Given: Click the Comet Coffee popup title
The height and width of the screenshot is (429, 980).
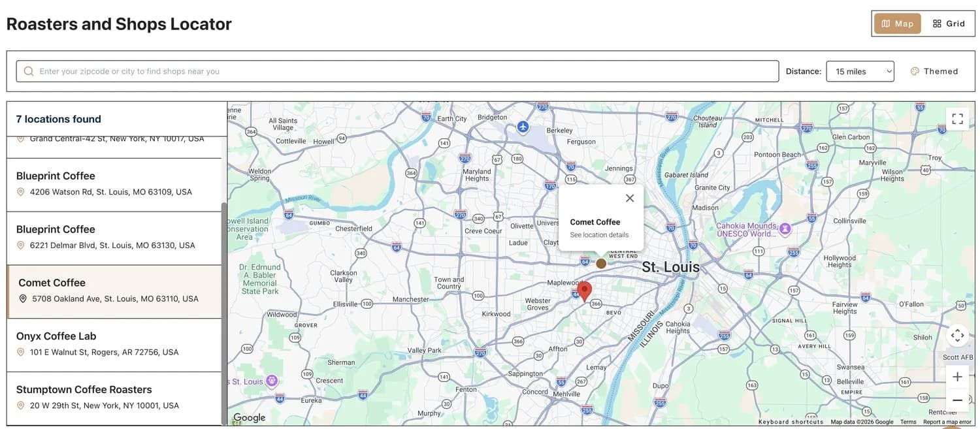Looking at the screenshot, I should [595, 222].
